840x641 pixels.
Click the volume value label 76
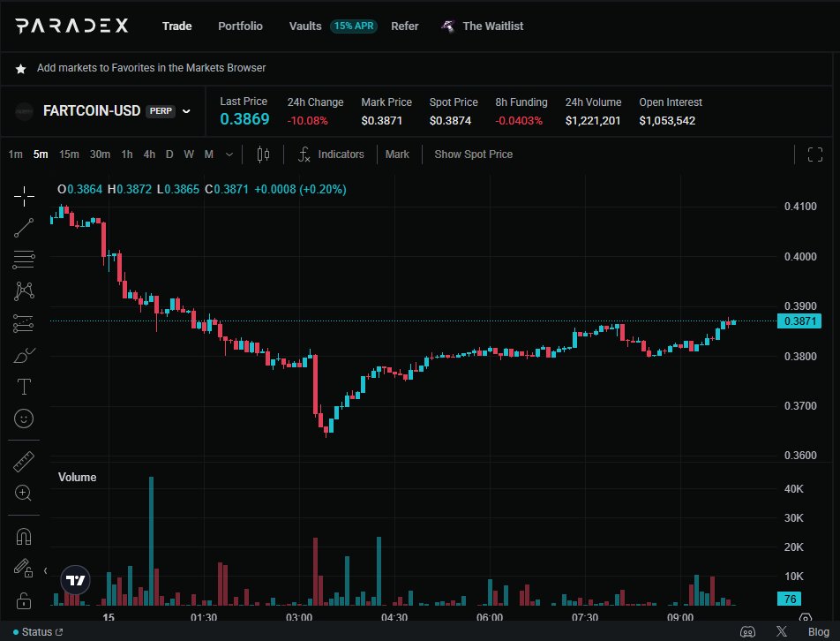pos(790,599)
